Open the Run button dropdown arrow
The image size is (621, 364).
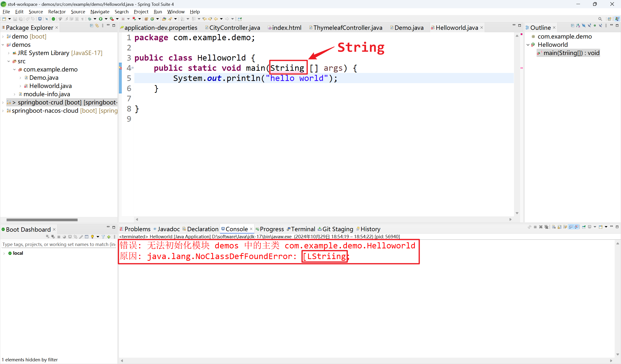click(106, 19)
